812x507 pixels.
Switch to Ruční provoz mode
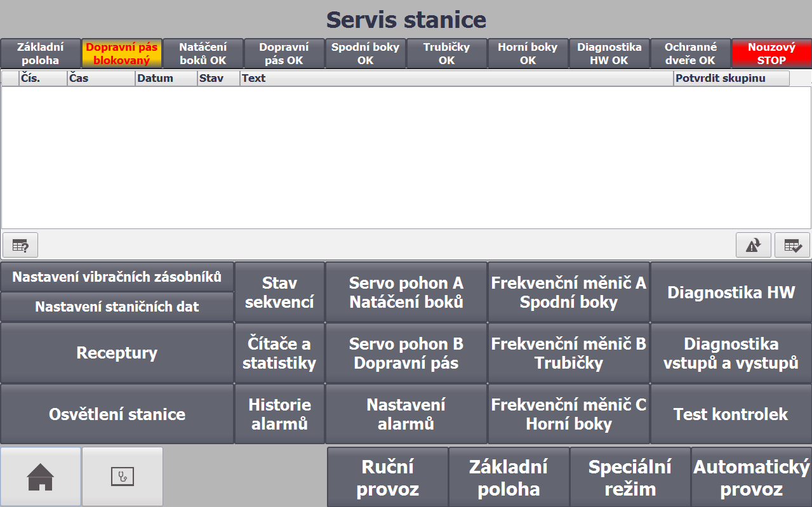click(x=387, y=478)
